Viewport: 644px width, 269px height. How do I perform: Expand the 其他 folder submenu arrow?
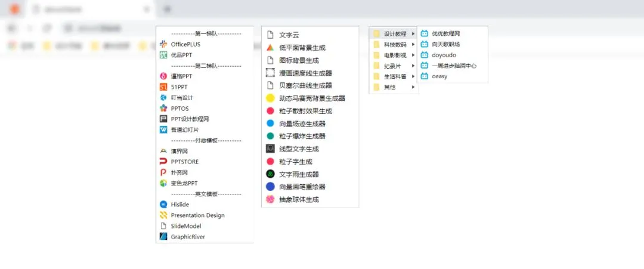click(413, 87)
